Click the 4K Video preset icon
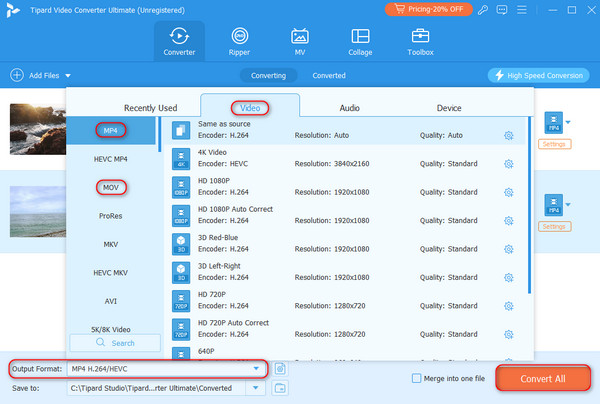The width and height of the screenshot is (600, 404). tap(181, 159)
